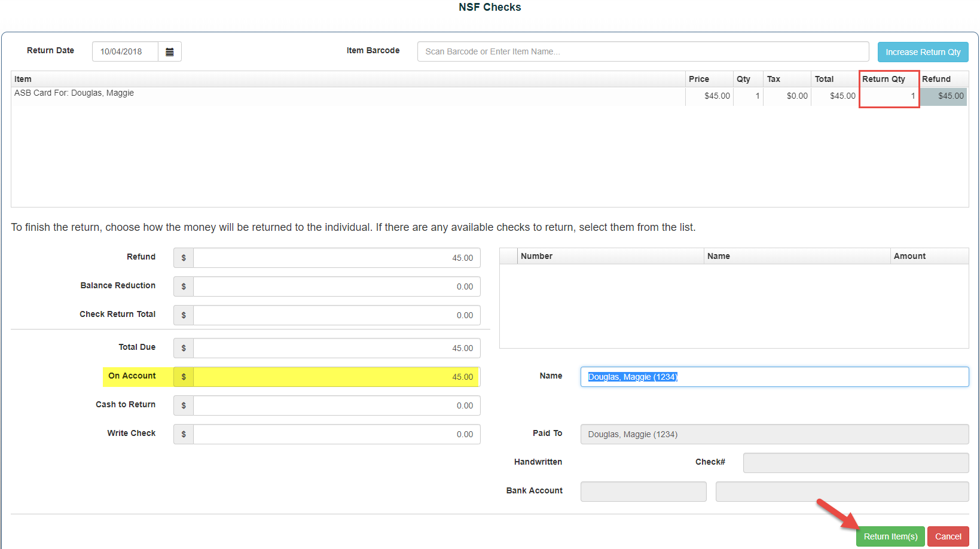Click the Return Date field showing 10/04/2018
Image resolution: width=980 pixels, height=549 pixels.
point(125,51)
